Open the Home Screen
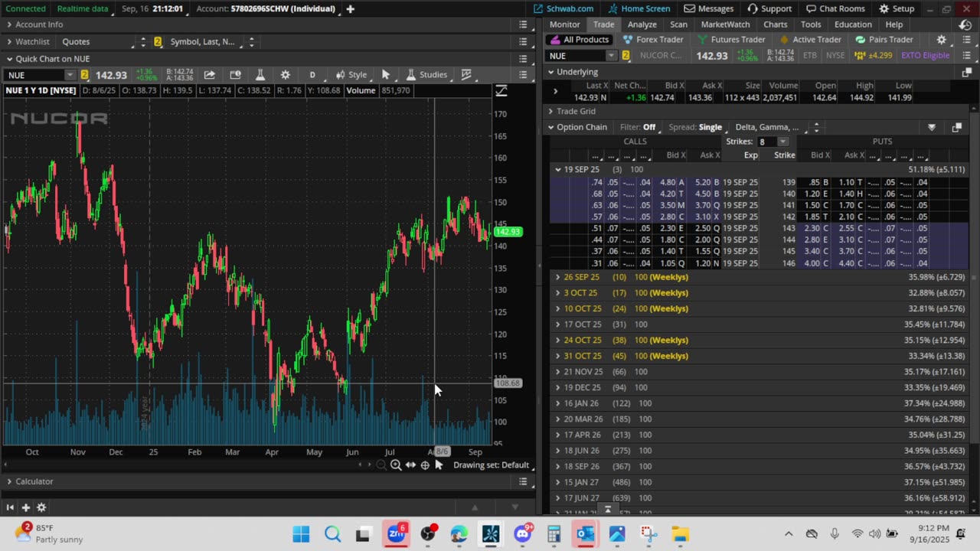The image size is (980, 551). pyautogui.click(x=639, y=8)
